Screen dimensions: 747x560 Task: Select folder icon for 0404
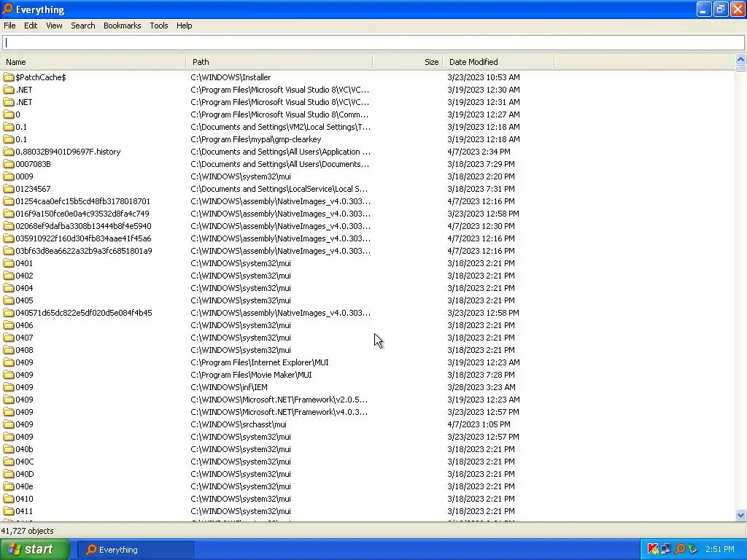click(x=9, y=287)
